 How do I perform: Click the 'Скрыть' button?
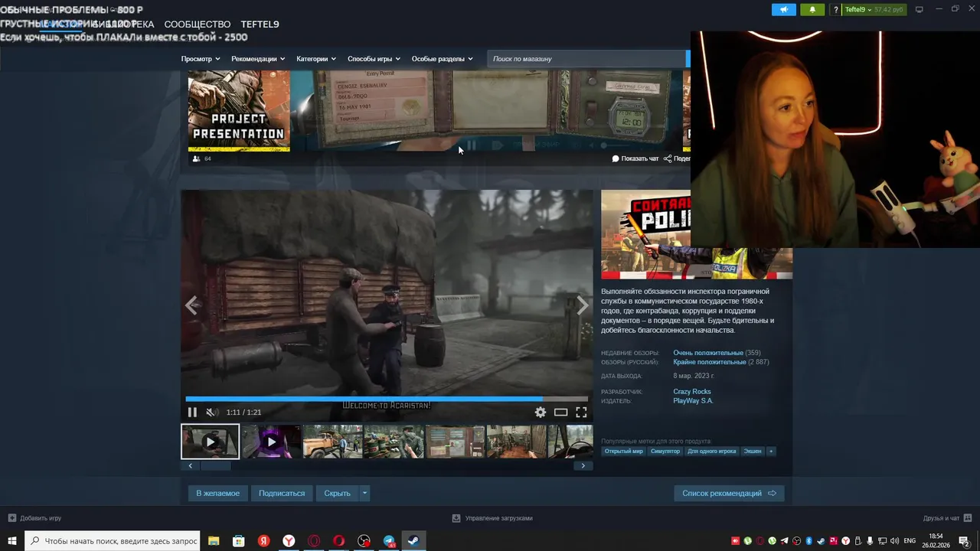pyautogui.click(x=337, y=493)
